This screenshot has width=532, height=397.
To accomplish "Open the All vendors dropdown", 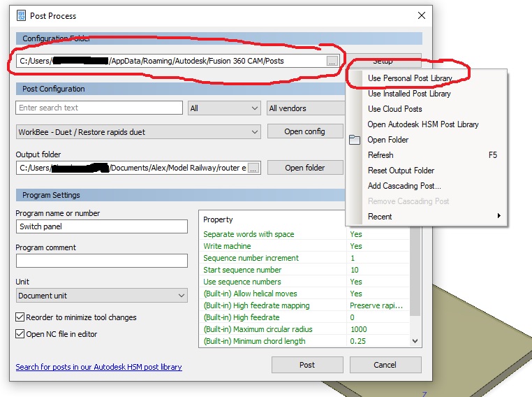I will (x=306, y=108).
